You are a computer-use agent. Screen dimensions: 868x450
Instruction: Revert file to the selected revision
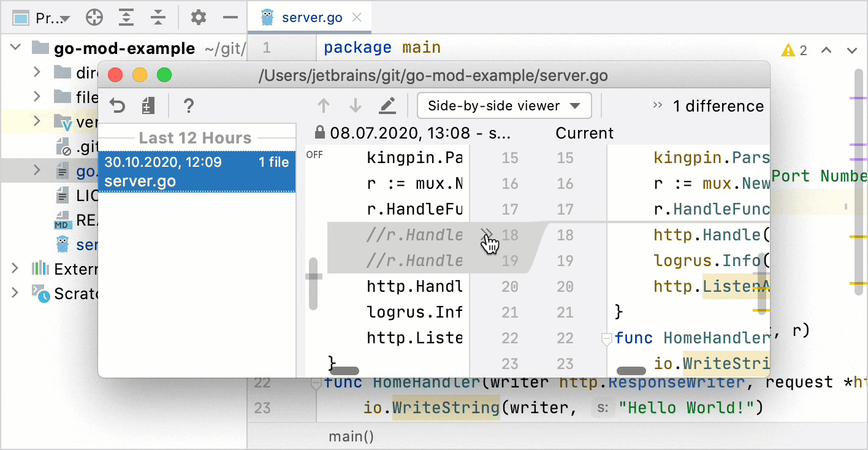pos(116,105)
